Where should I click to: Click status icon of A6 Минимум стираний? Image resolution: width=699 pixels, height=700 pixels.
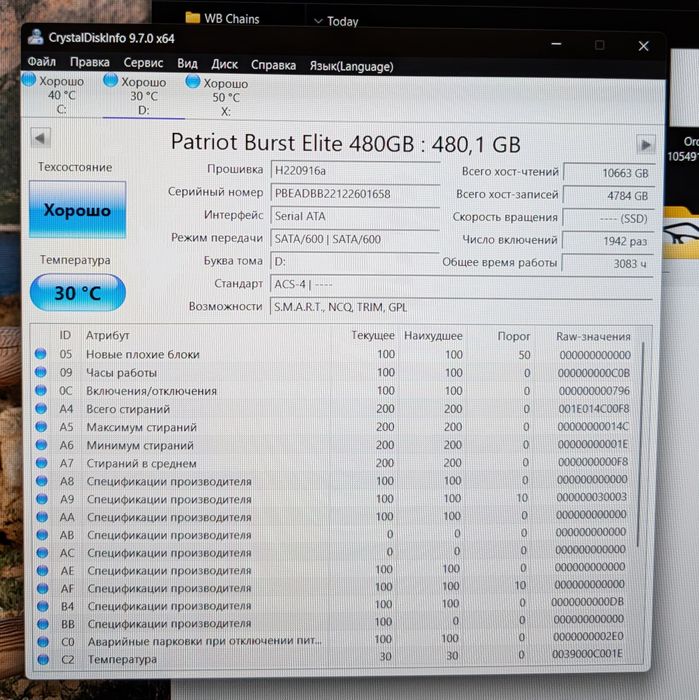coord(42,445)
